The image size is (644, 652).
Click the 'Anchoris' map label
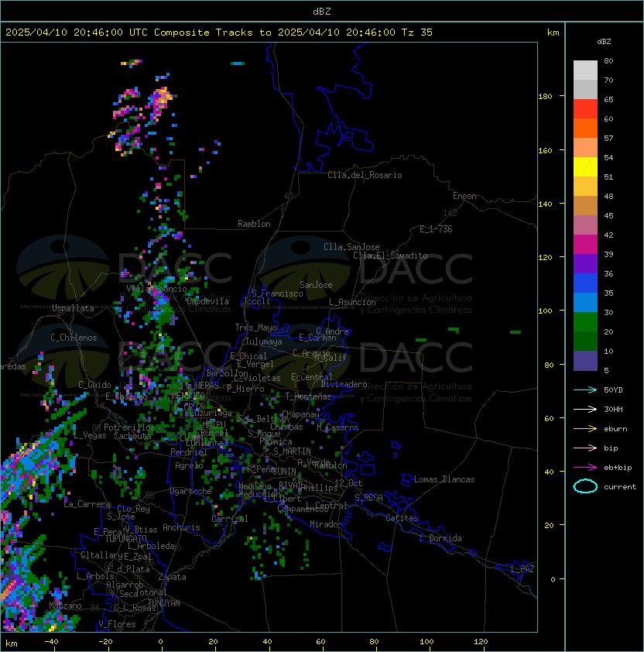click(x=181, y=527)
